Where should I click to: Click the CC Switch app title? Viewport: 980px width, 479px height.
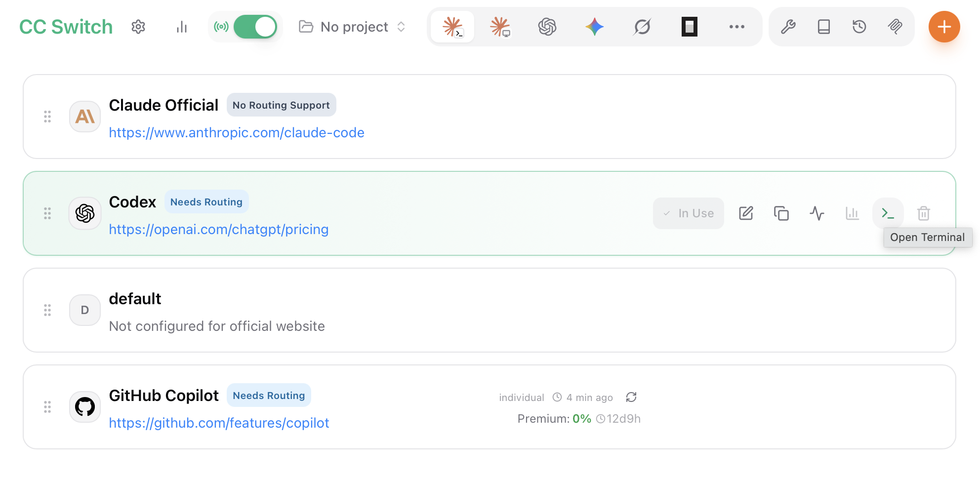point(66,27)
